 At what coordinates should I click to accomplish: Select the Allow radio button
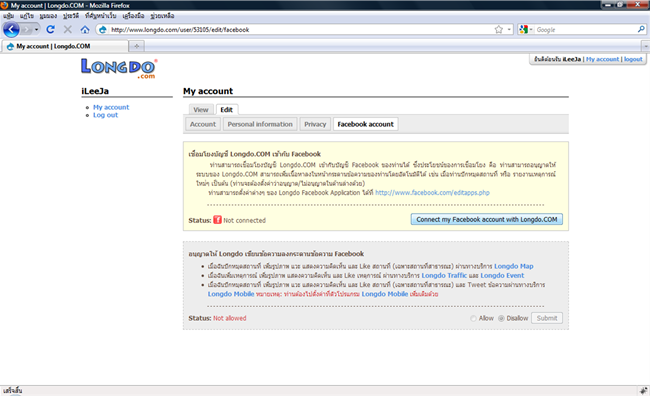pyautogui.click(x=473, y=318)
